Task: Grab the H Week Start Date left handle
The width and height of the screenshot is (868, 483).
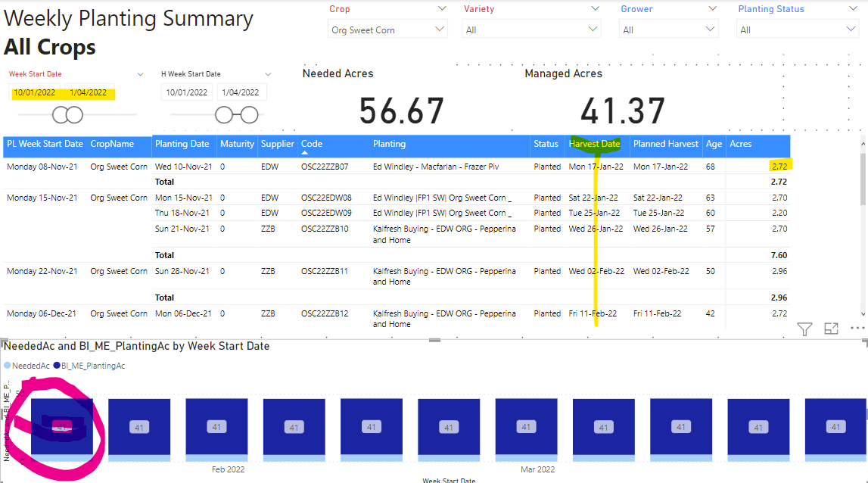Action: tap(224, 115)
